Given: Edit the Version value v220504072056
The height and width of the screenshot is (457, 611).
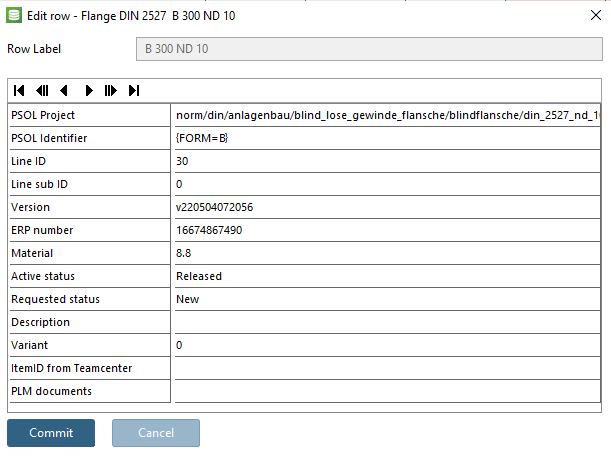Looking at the screenshot, I should (x=387, y=207).
